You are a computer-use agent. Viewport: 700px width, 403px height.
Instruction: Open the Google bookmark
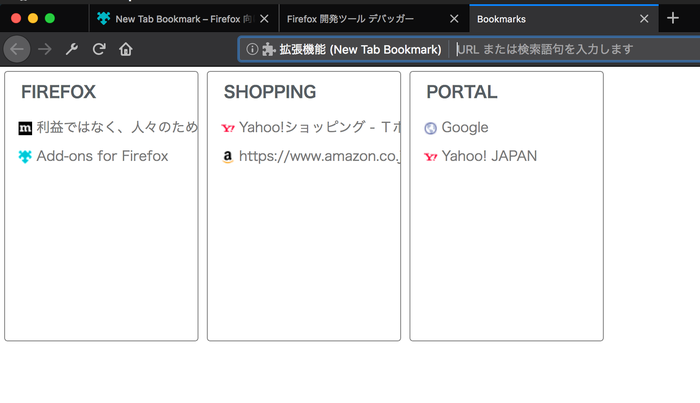[x=465, y=128]
